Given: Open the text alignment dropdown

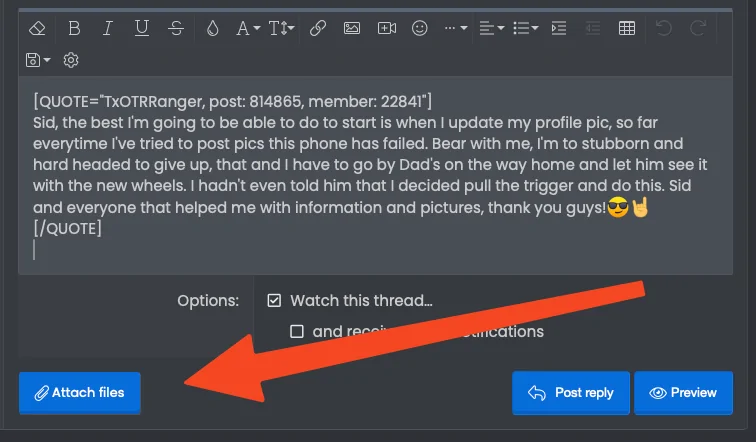Looking at the screenshot, I should (491, 28).
